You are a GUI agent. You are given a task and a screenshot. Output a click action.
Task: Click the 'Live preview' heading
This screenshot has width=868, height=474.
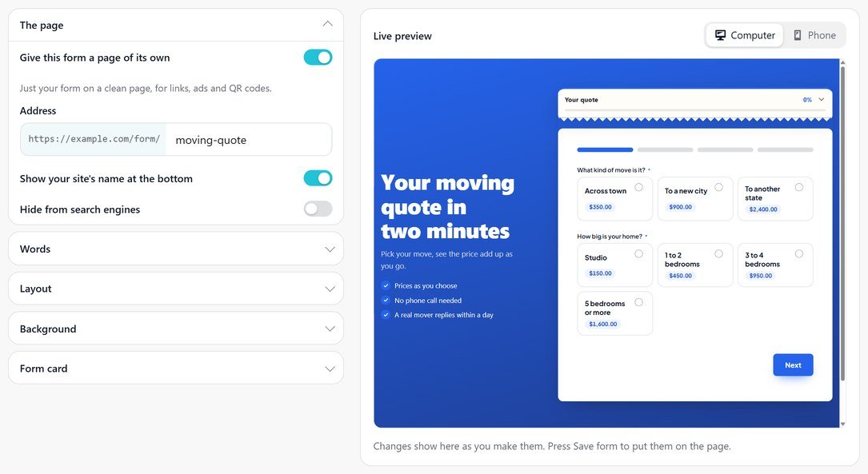(402, 36)
